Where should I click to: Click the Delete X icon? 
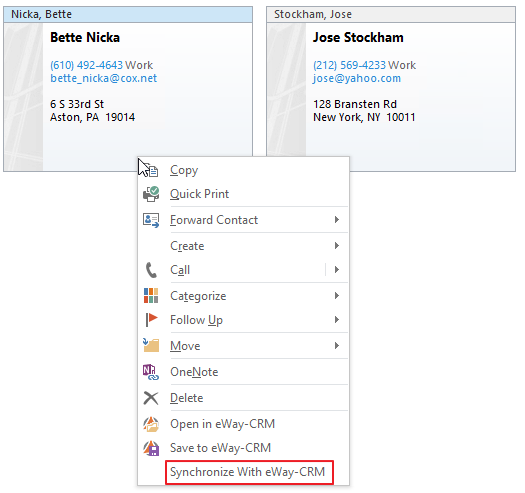pos(151,398)
